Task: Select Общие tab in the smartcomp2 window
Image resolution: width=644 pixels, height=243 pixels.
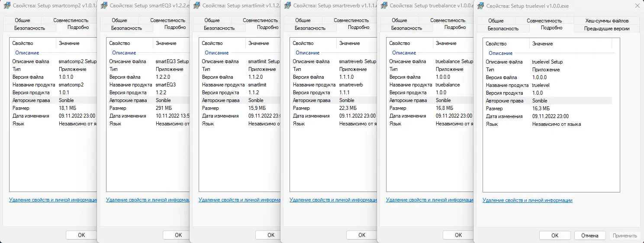Action: click(x=22, y=20)
